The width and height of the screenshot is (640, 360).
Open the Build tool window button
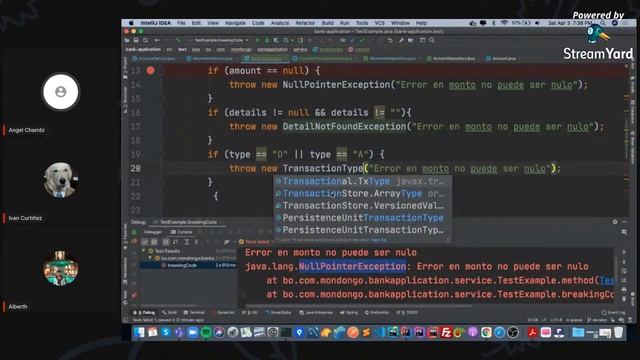[x=169, y=313]
